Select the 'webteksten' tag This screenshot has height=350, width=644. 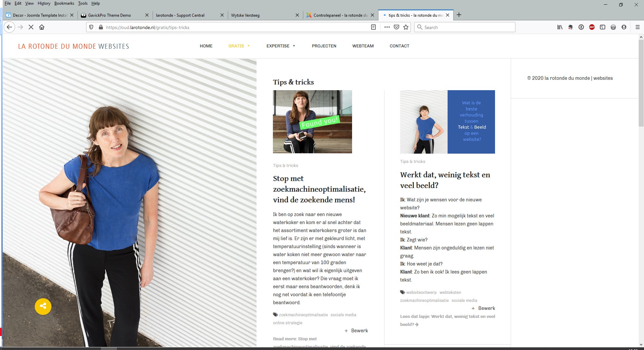pos(450,293)
